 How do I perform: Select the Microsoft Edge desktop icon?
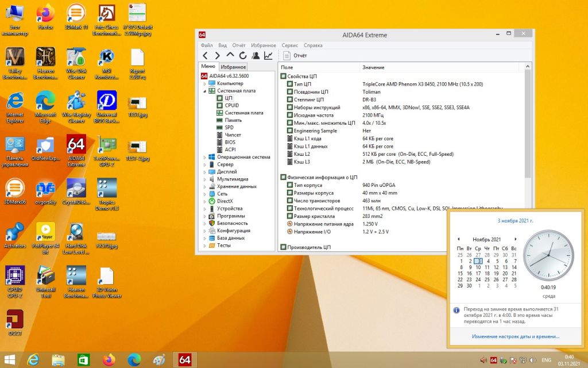[x=45, y=107]
